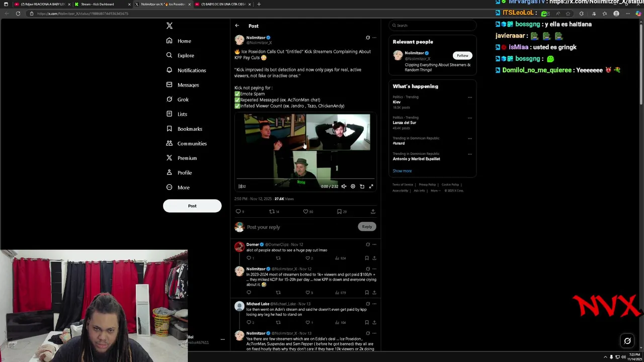Click the Search input field
Viewport: 644px width, 362px height.
[433, 25]
